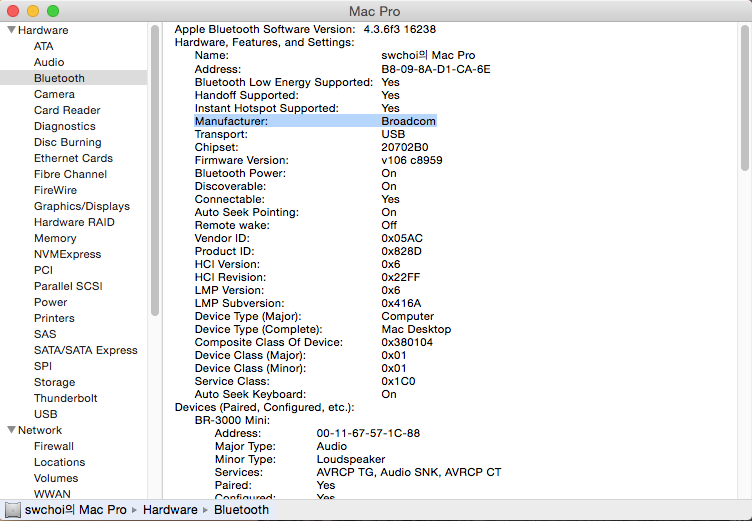Image resolution: width=752 pixels, height=521 pixels.
Task: Select Audio in the sidebar
Action: [x=49, y=62]
